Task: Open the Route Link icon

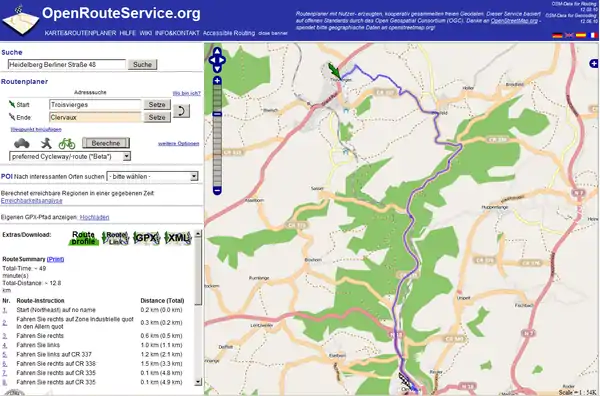Action: 115,238
